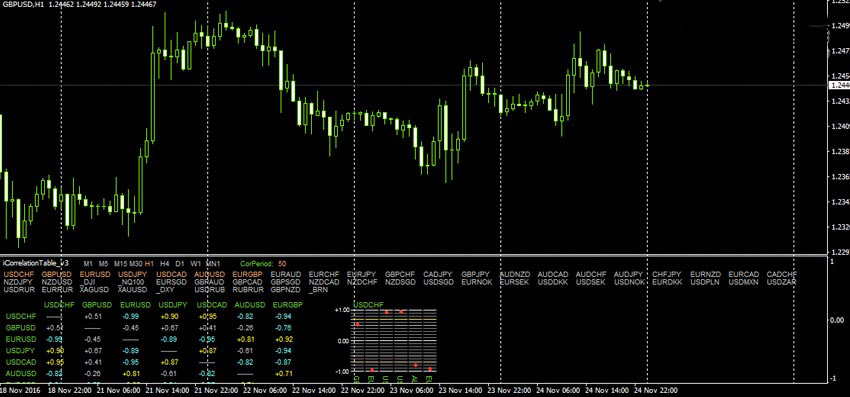Toggle EURGBP in the symbol list
The image size is (850, 397).
[x=247, y=274]
